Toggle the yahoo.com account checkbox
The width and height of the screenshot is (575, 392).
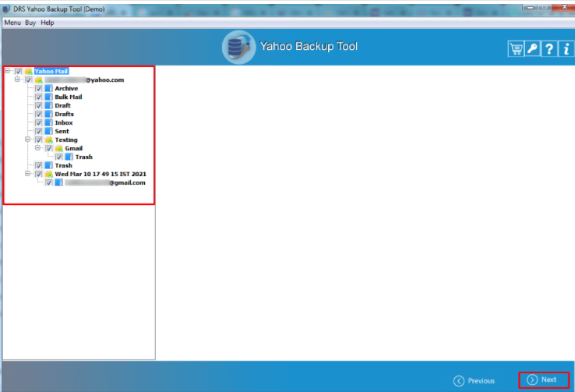click(29, 80)
